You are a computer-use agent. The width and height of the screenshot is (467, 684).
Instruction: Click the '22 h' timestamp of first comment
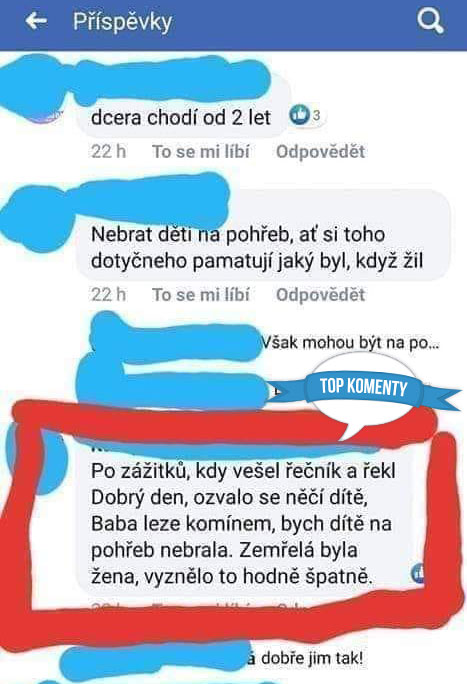(x=109, y=152)
